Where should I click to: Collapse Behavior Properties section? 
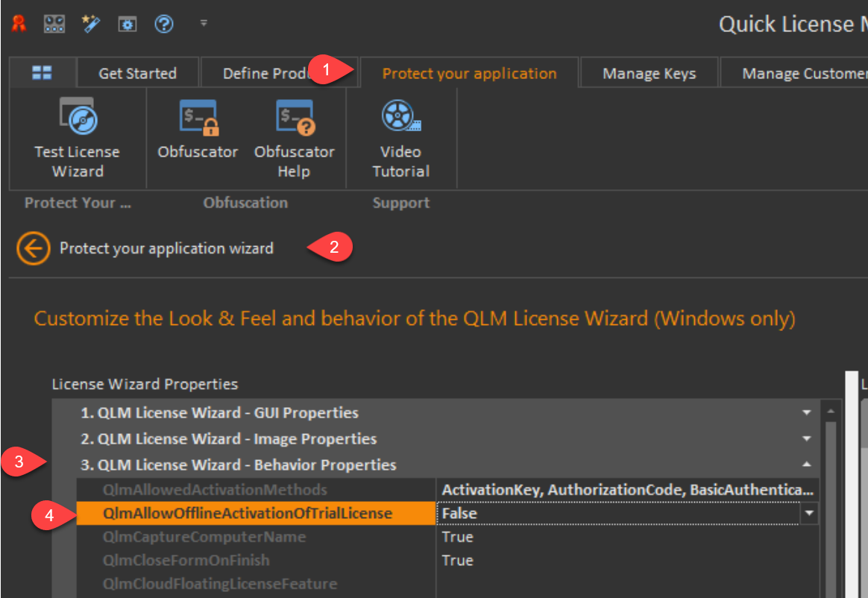(x=806, y=465)
